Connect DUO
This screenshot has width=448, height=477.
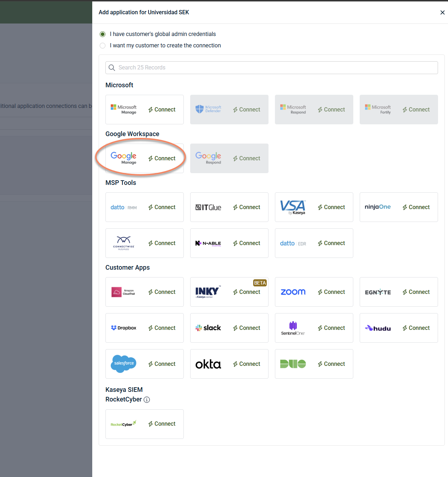pos(332,364)
